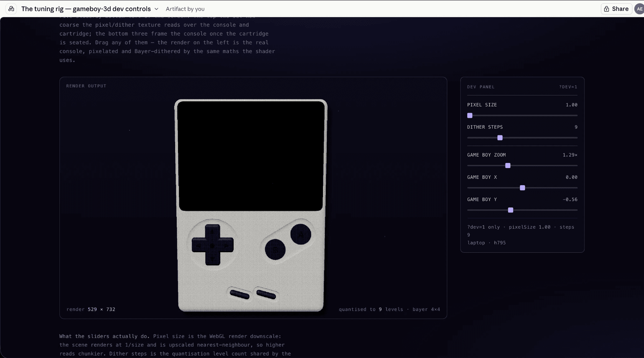Click the artifacts icon beside the title
This screenshot has height=358, width=644.
point(11,9)
